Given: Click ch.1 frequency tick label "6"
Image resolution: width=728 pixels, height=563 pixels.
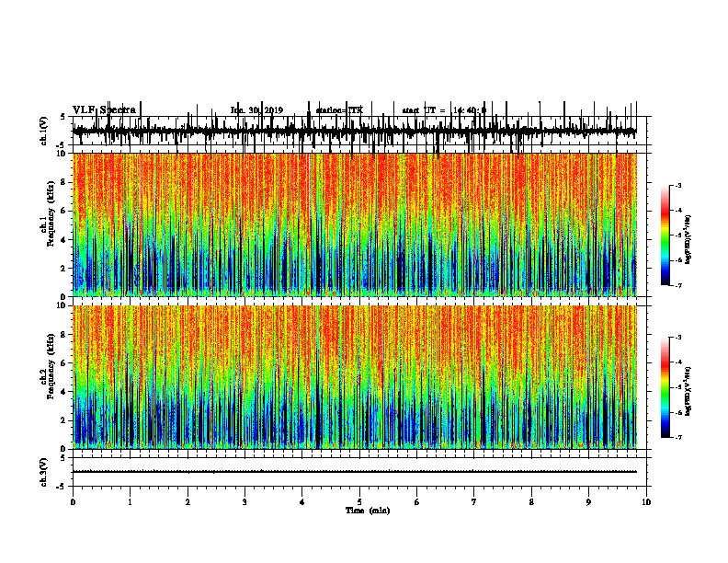Looking at the screenshot, I should pyautogui.click(x=64, y=211).
